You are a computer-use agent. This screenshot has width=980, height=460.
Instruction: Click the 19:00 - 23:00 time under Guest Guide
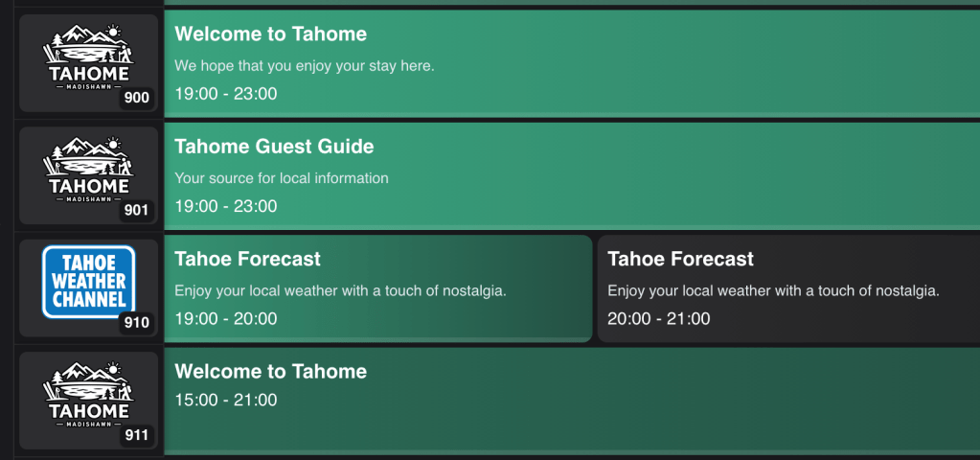(226, 206)
